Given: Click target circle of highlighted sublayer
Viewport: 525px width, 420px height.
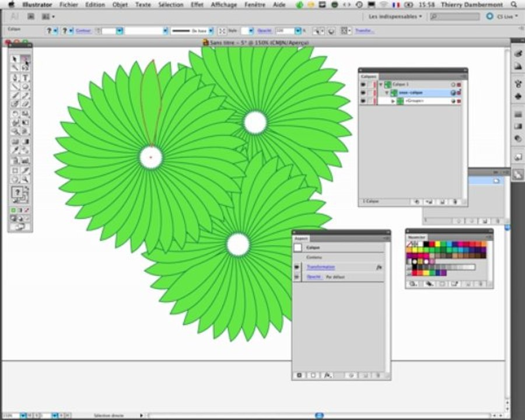Looking at the screenshot, I should pyautogui.click(x=453, y=93).
